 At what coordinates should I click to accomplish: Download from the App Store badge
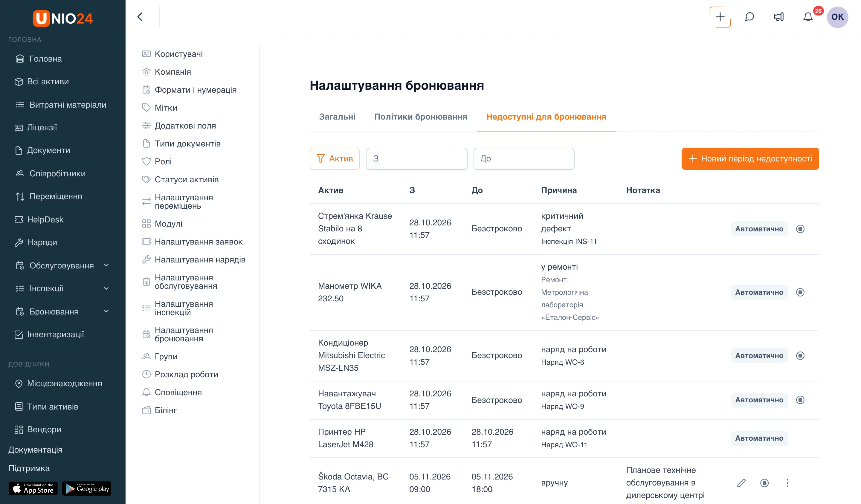point(33,489)
